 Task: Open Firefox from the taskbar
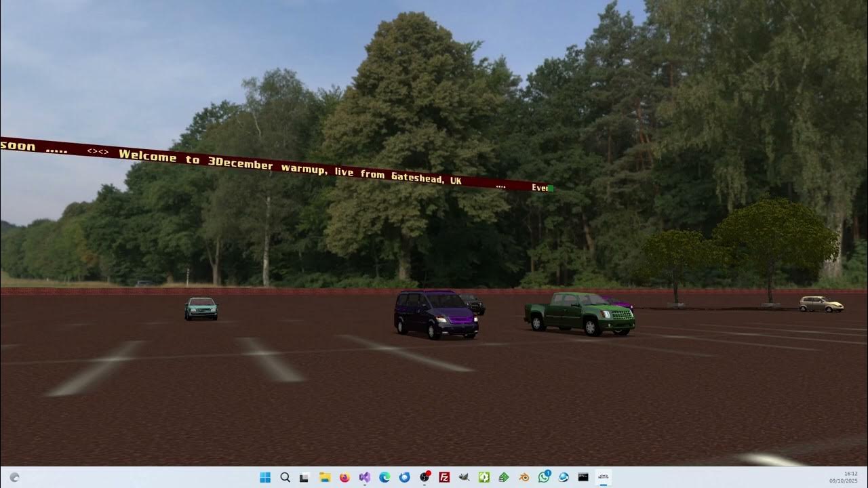[x=344, y=477]
